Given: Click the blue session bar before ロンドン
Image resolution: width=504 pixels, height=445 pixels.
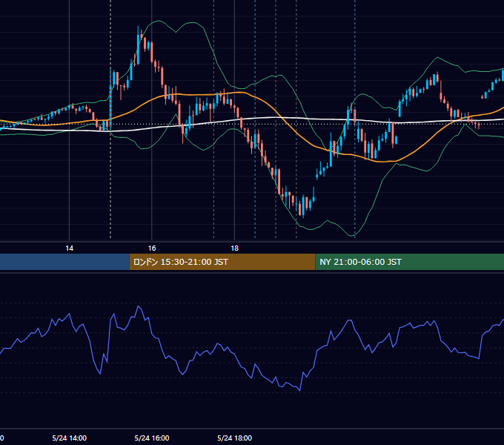Looking at the screenshot, I should click(64, 262).
